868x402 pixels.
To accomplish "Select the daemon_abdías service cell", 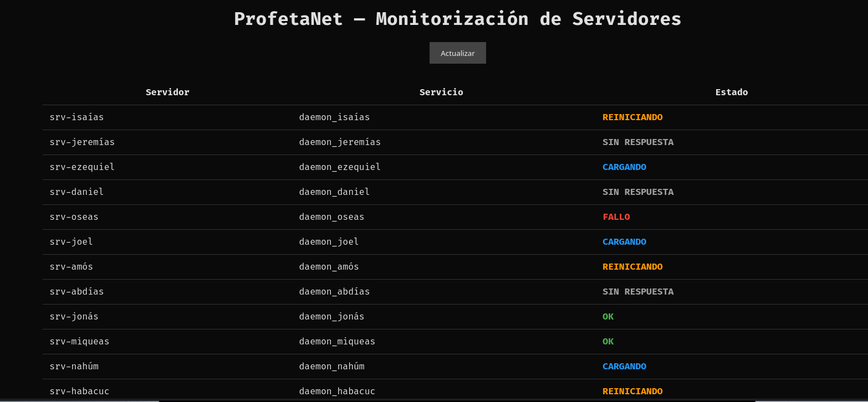I will pos(334,292).
